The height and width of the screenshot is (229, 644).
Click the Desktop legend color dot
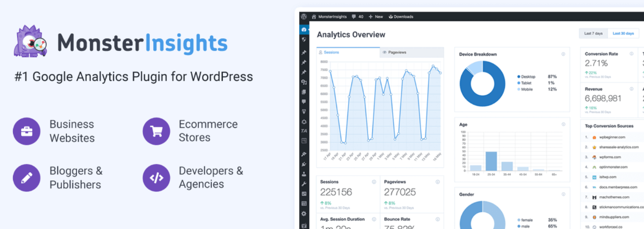click(x=518, y=77)
